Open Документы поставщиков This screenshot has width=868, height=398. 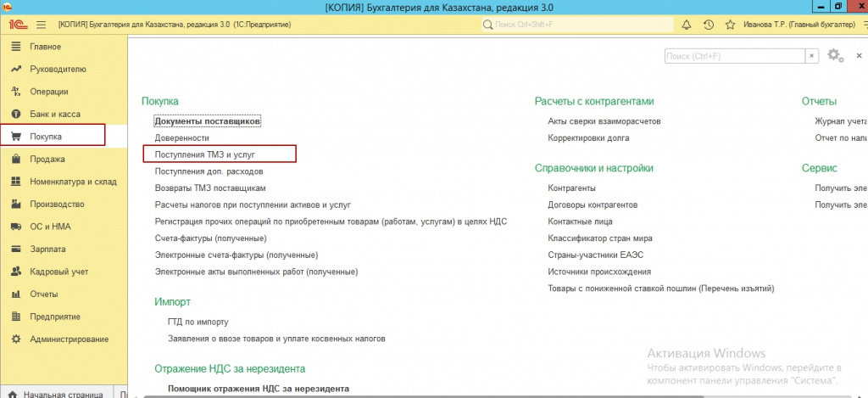coord(208,121)
